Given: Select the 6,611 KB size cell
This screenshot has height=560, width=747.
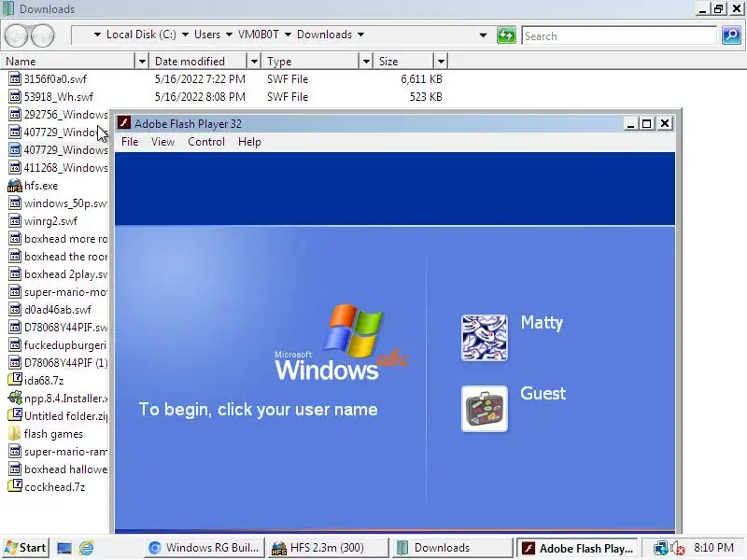Looking at the screenshot, I should tap(421, 79).
